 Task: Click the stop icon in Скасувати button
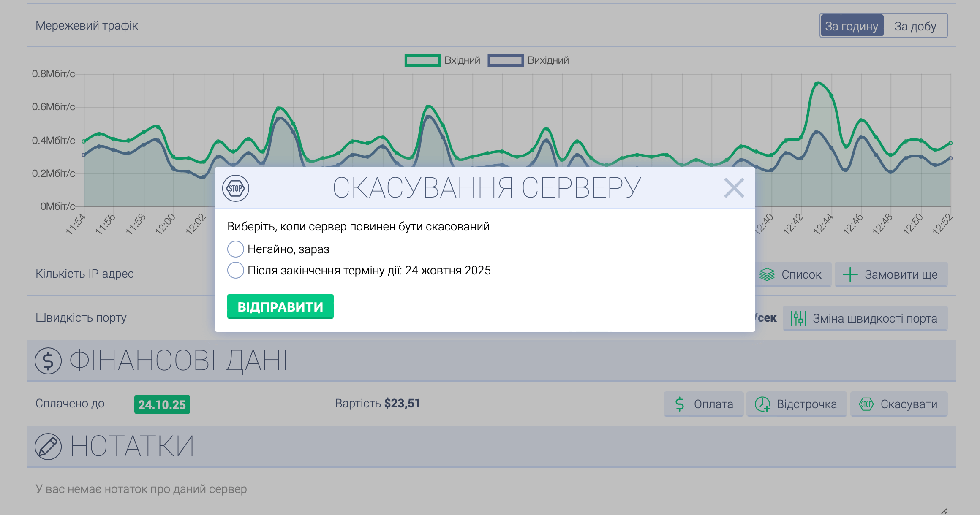pyautogui.click(x=866, y=404)
